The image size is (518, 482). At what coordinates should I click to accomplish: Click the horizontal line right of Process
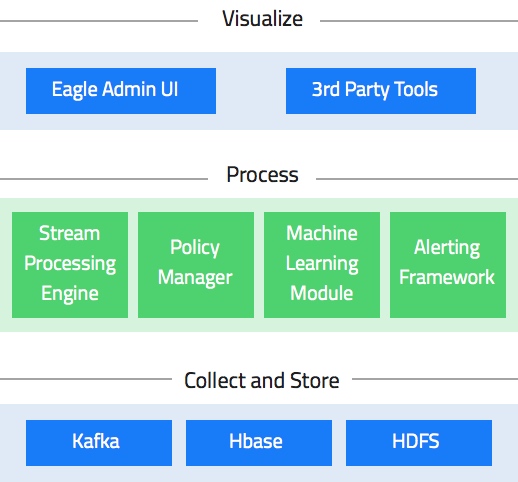417,179
